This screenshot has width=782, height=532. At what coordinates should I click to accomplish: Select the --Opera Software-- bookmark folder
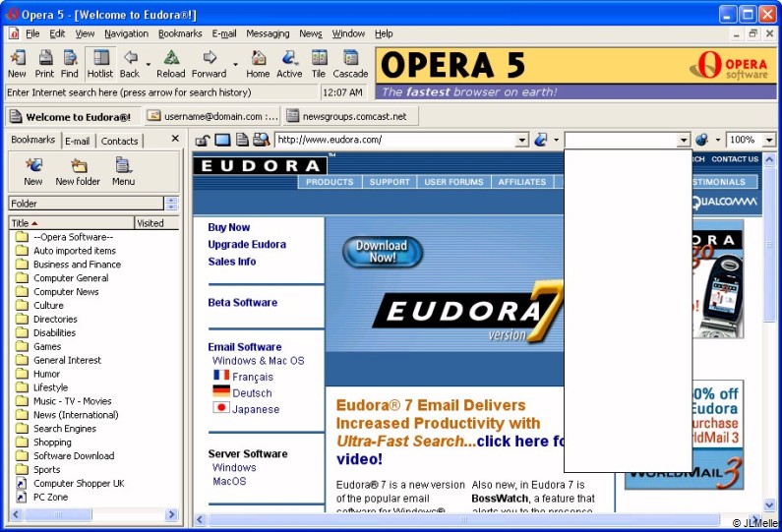tap(74, 237)
